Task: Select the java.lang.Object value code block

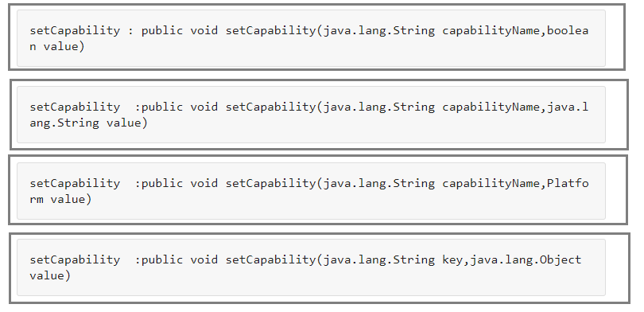Action: coord(311,267)
